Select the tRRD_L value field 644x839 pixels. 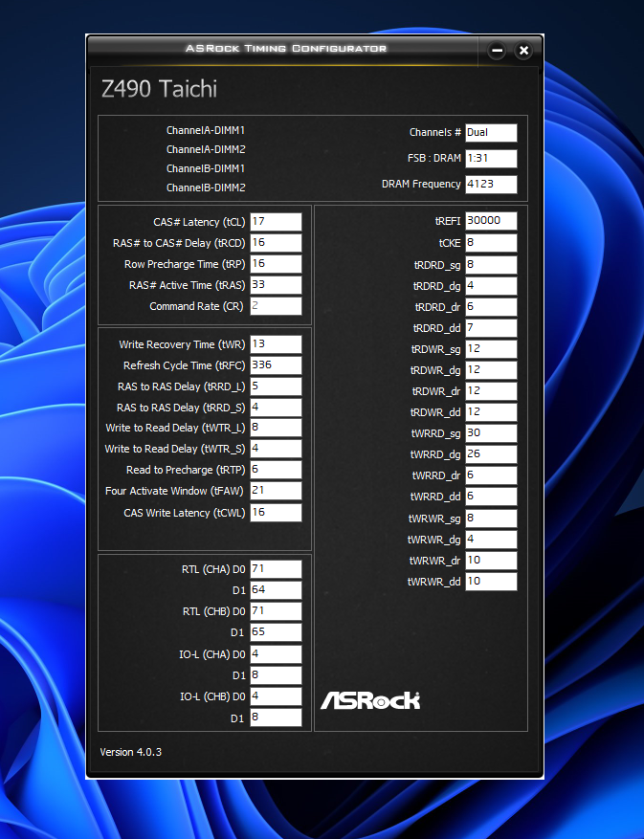pos(276,386)
